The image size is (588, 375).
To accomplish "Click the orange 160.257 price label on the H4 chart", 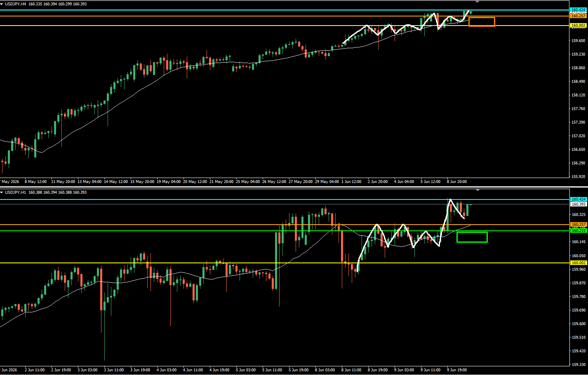I will coord(578,16).
